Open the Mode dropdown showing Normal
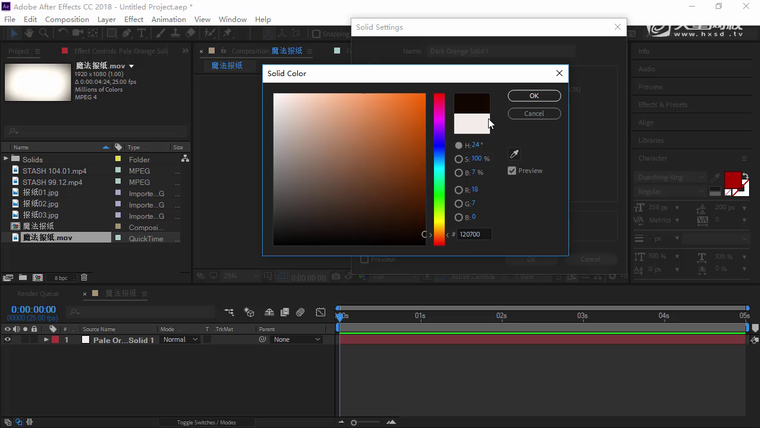 [179, 340]
